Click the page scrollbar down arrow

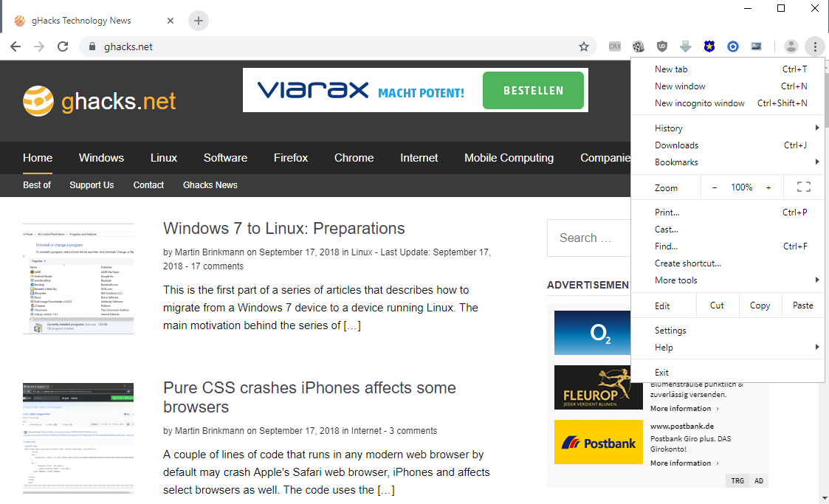pos(825,498)
